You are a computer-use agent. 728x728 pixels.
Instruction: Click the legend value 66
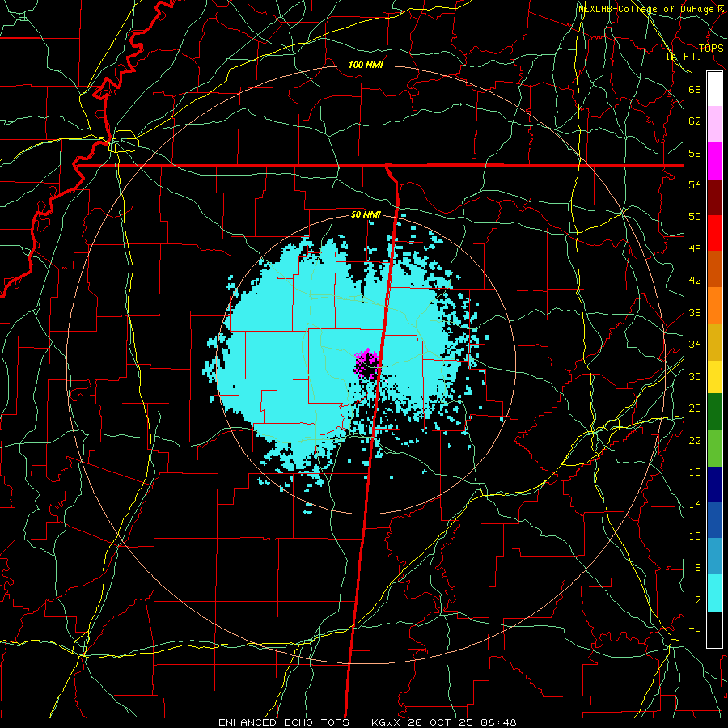[695, 89]
